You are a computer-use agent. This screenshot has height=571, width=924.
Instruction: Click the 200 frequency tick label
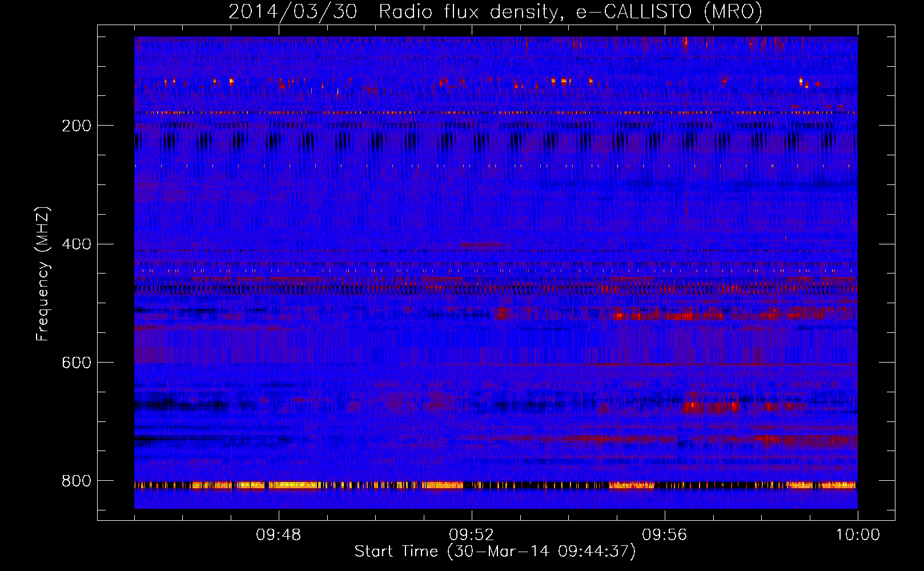coord(77,126)
